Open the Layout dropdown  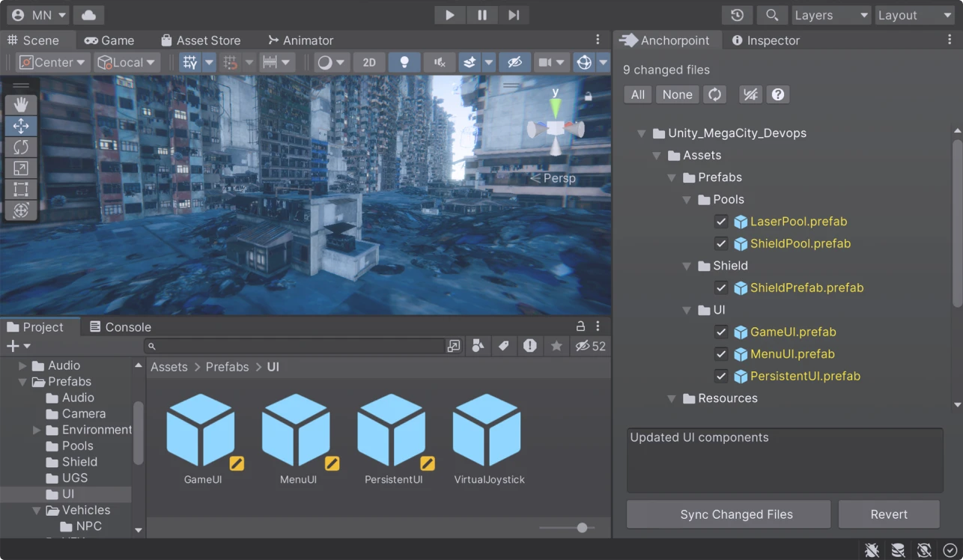pyautogui.click(x=914, y=15)
